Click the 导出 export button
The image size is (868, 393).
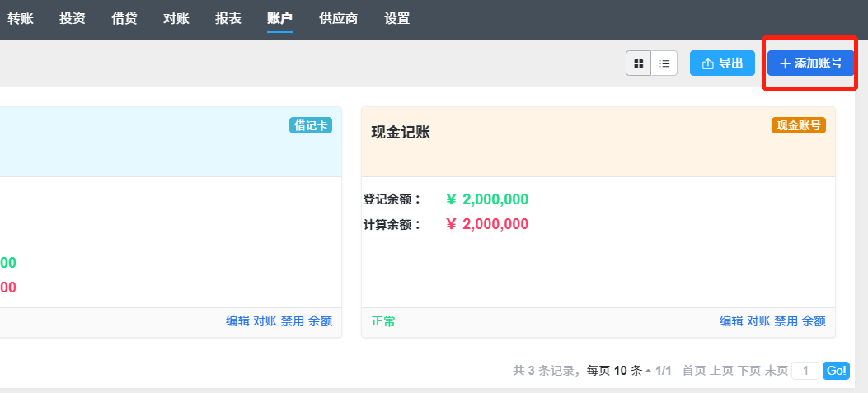click(x=722, y=63)
